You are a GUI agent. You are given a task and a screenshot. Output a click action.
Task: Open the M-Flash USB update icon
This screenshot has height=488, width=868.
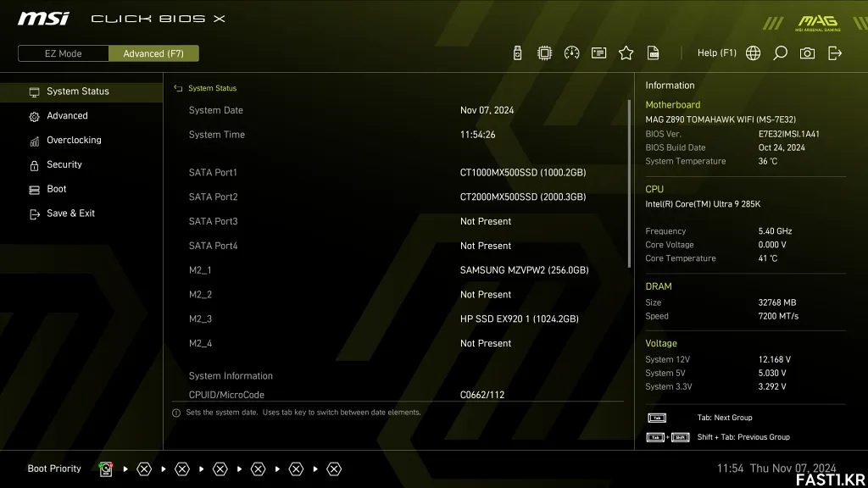click(517, 53)
